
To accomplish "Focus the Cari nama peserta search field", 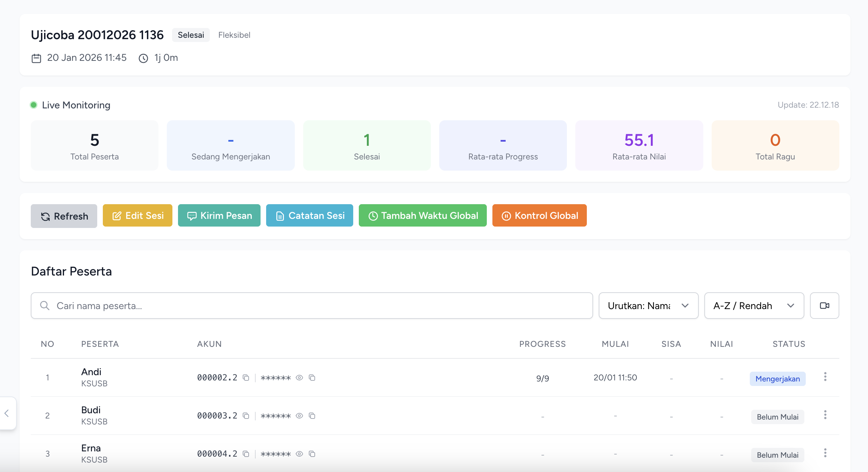I will [x=312, y=306].
